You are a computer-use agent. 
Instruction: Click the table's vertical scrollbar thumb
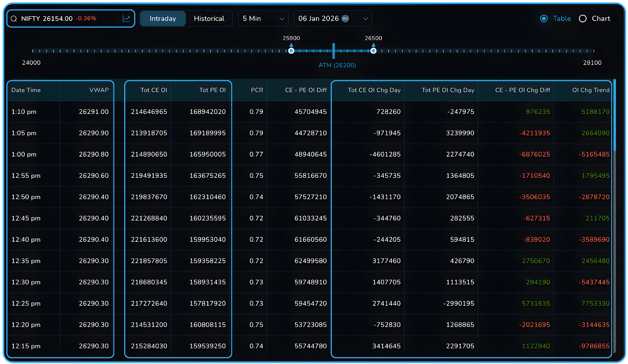pos(615,115)
